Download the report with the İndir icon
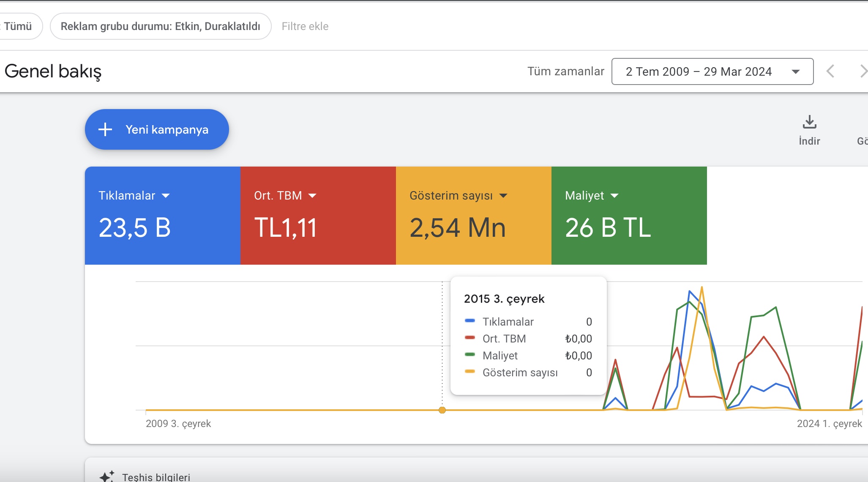 click(809, 122)
